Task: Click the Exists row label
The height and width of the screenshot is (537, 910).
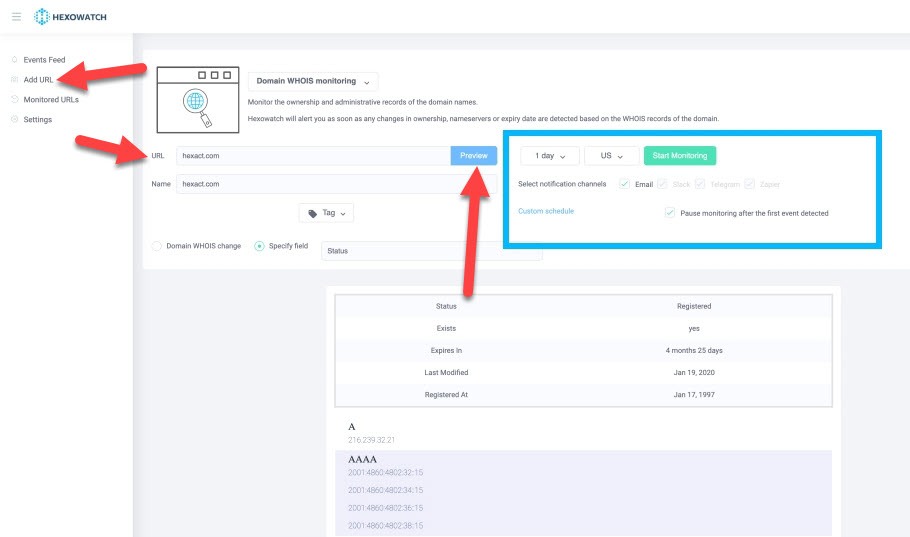Action: pos(446,329)
